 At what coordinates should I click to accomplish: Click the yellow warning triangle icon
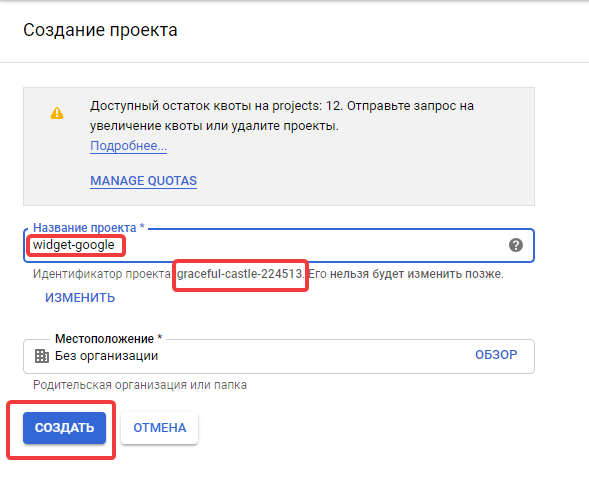point(57,113)
